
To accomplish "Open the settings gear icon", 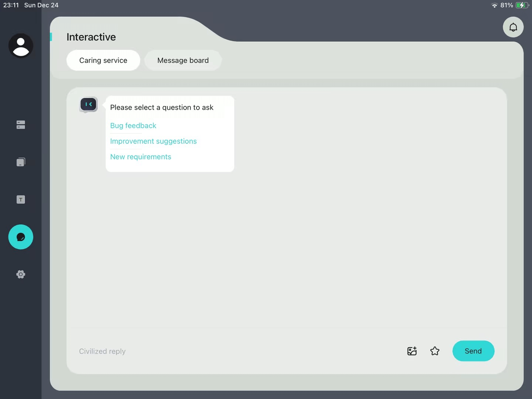I will (x=21, y=274).
